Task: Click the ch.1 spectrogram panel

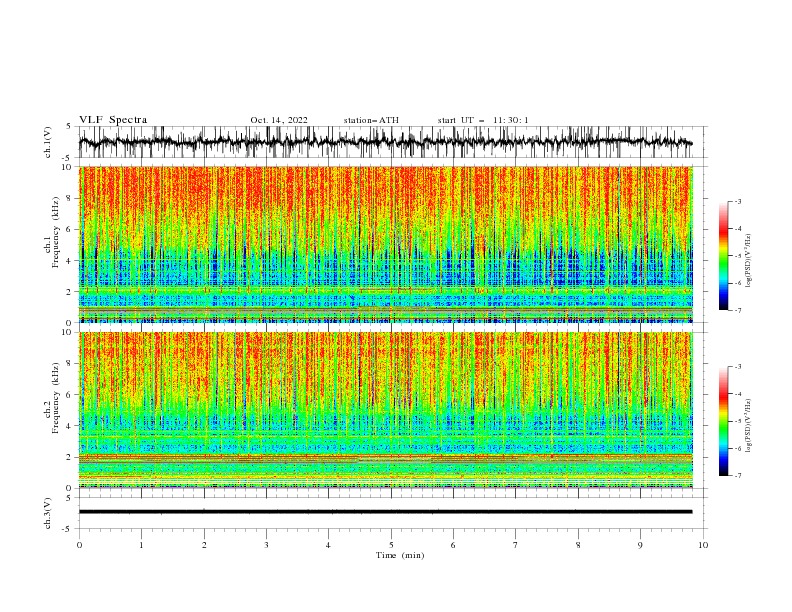Action: pyautogui.click(x=386, y=244)
